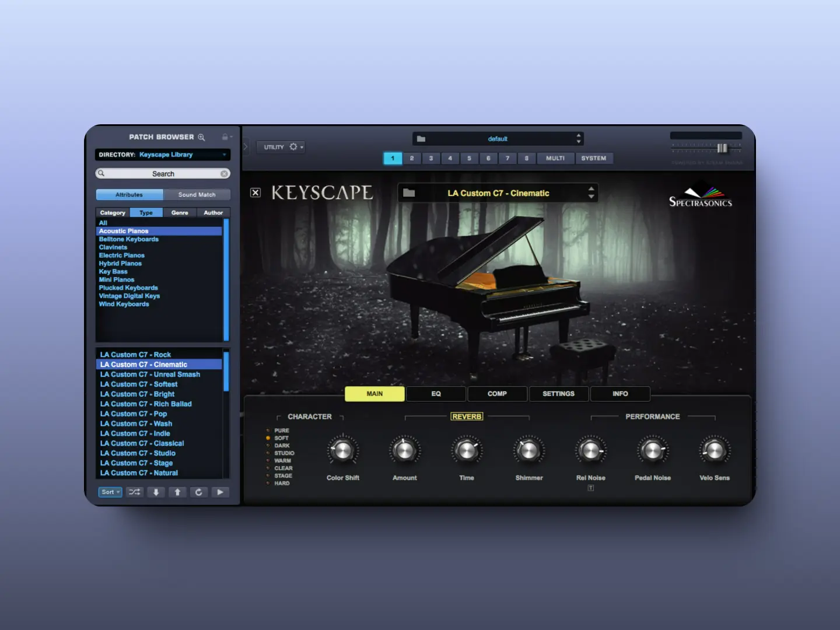
Task: Select the Electric Pianos type
Action: coord(159,256)
